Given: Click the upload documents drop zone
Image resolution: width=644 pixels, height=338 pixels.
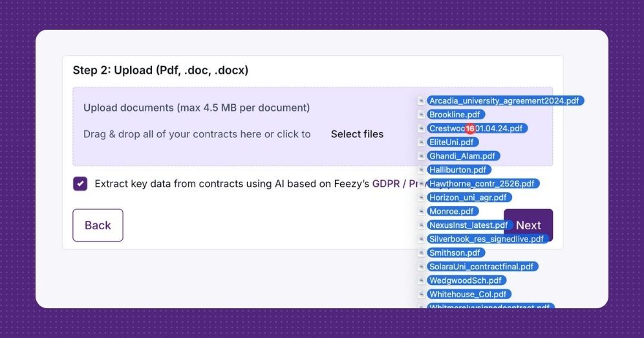Looking at the screenshot, I should tap(312, 126).
